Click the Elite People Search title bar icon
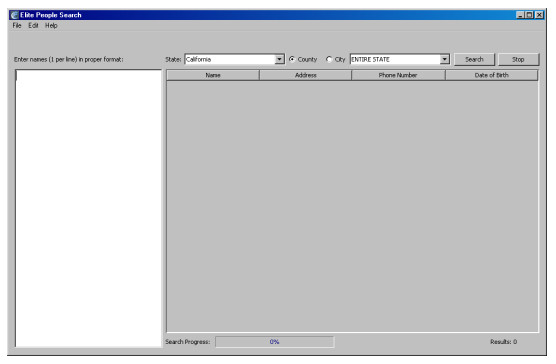Screen dimensions: 556x364 click(14, 15)
